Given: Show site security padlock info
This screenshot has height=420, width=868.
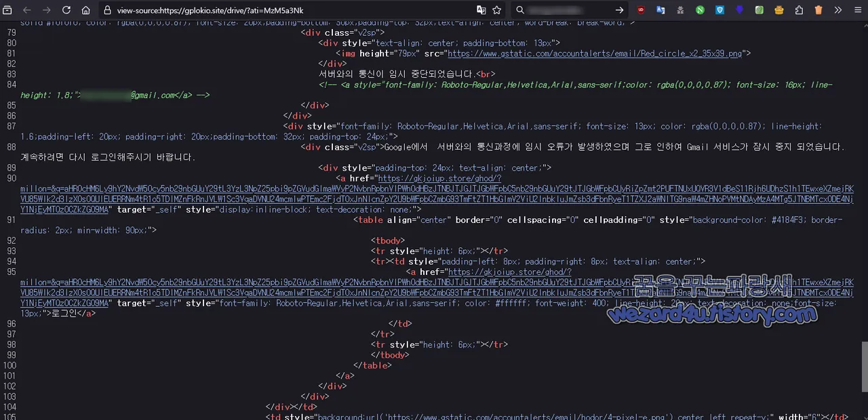Looking at the screenshot, I should (x=107, y=10).
